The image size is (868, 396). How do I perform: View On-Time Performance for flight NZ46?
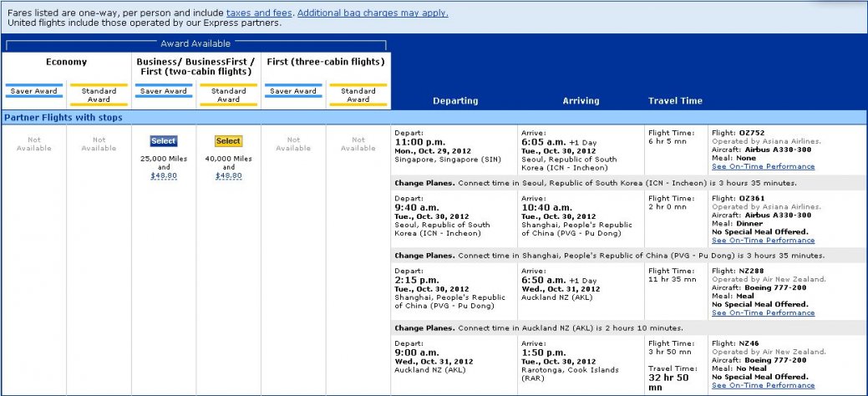pos(763,385)
